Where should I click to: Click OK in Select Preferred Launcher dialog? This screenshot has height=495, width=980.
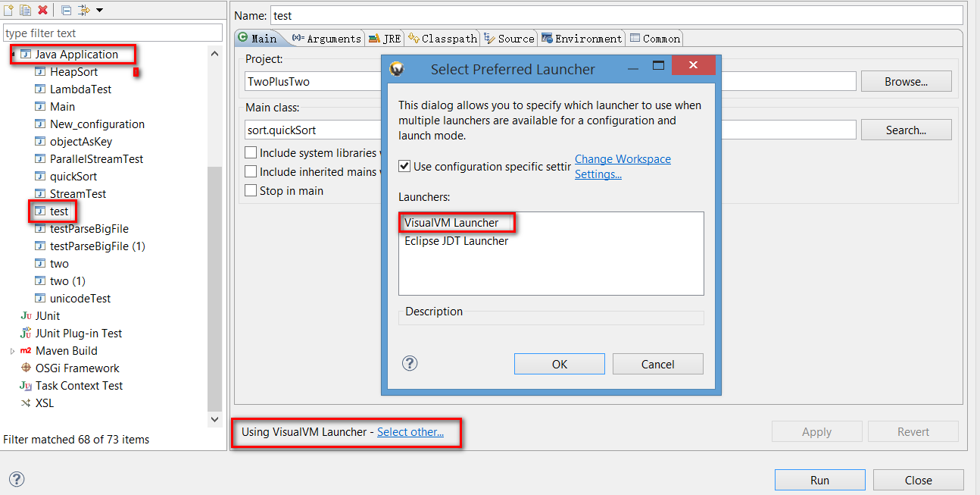(560, 364)
